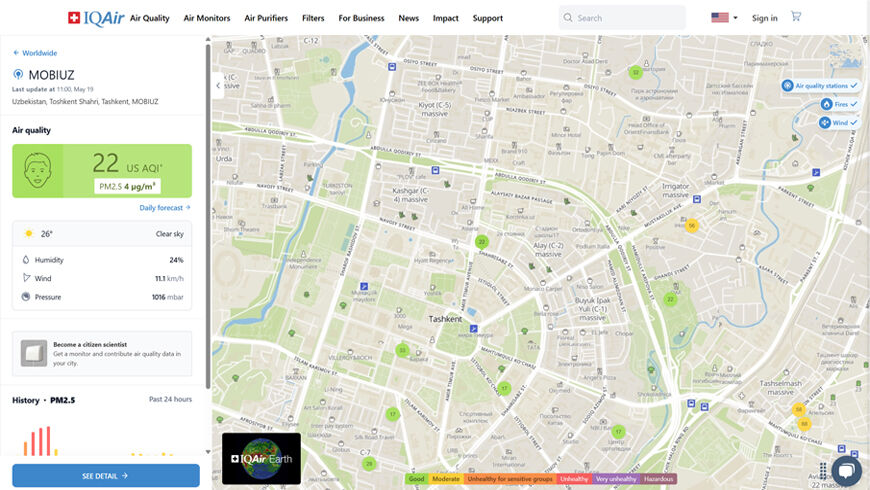Viewport: 870px width, 490px height.
Task: Select the yellow 56 AQI station marker
Action: pyautogui.click(x=691, y=225)
